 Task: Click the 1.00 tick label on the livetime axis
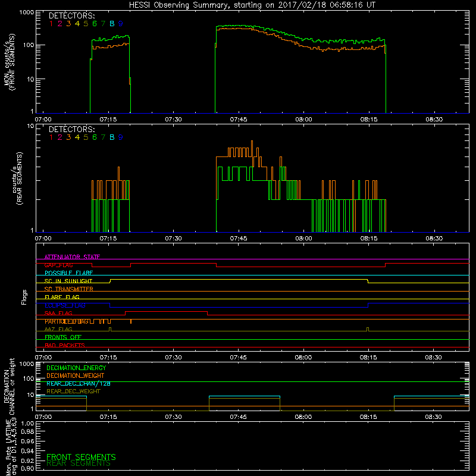(x=27, y=424)
